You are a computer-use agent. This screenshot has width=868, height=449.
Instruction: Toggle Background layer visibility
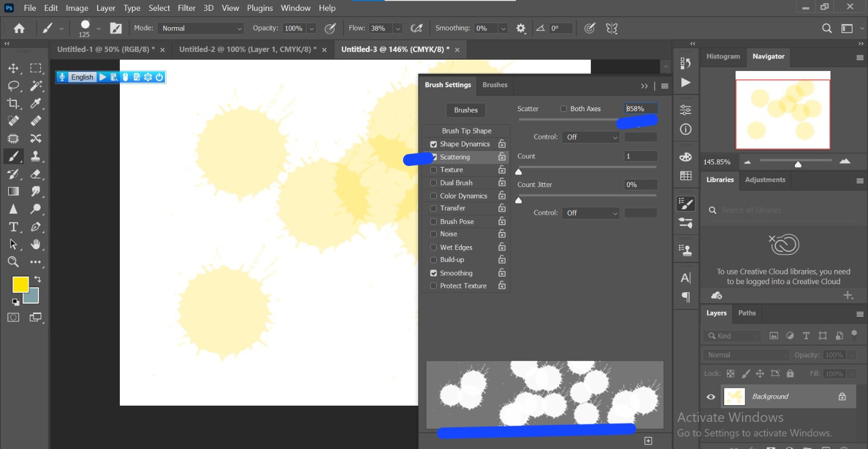click(711, 396)
